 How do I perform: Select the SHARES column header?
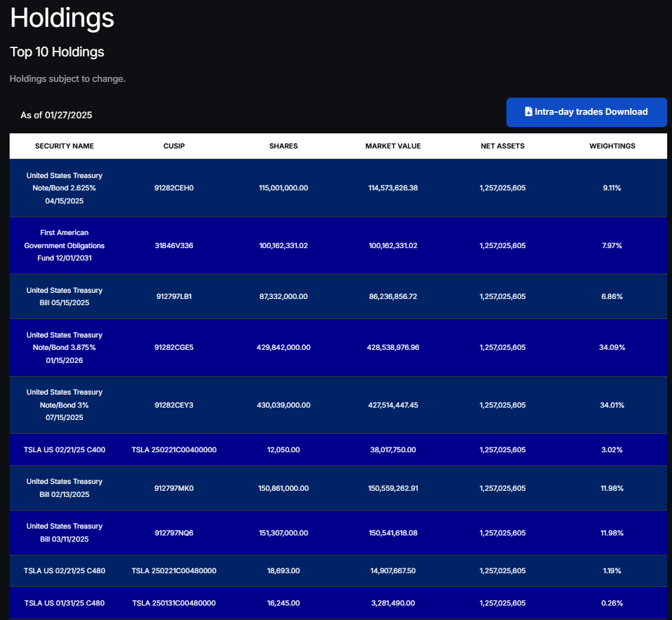click(x=283, y=146)
